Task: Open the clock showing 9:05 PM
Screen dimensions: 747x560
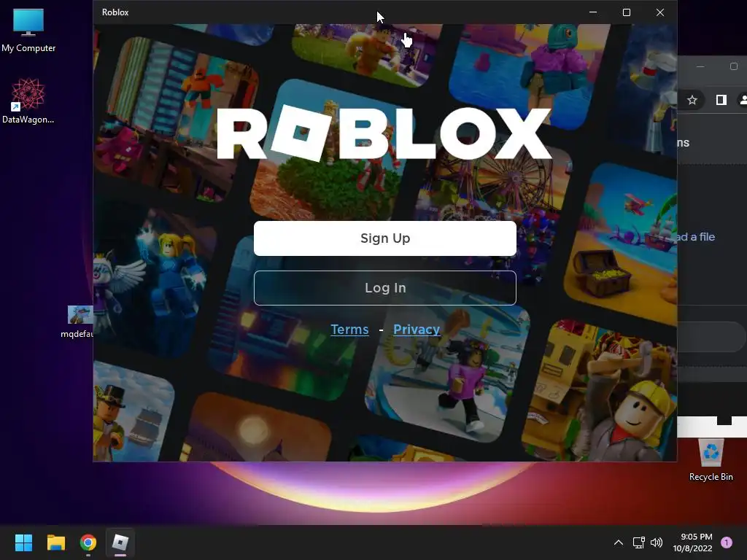Action: click(x=692, y=542)
